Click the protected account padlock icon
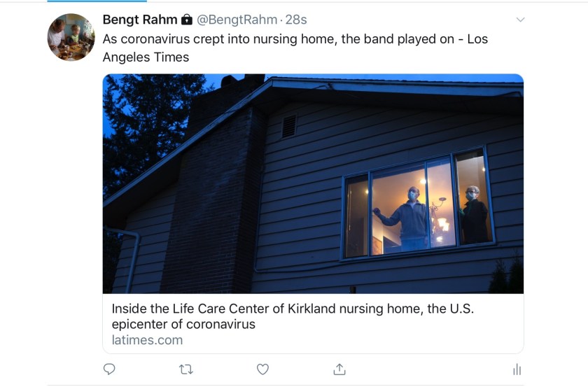The image size is (588, 387). coord(187,20)
